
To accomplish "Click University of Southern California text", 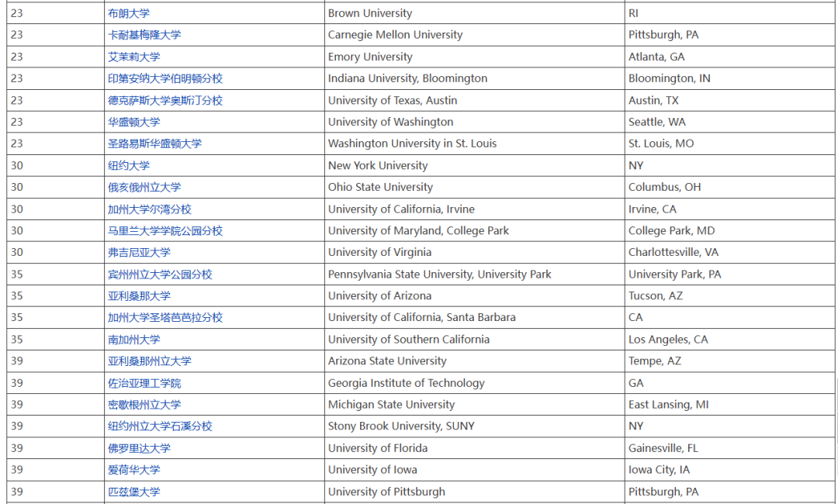I will (x=409, y=340).
